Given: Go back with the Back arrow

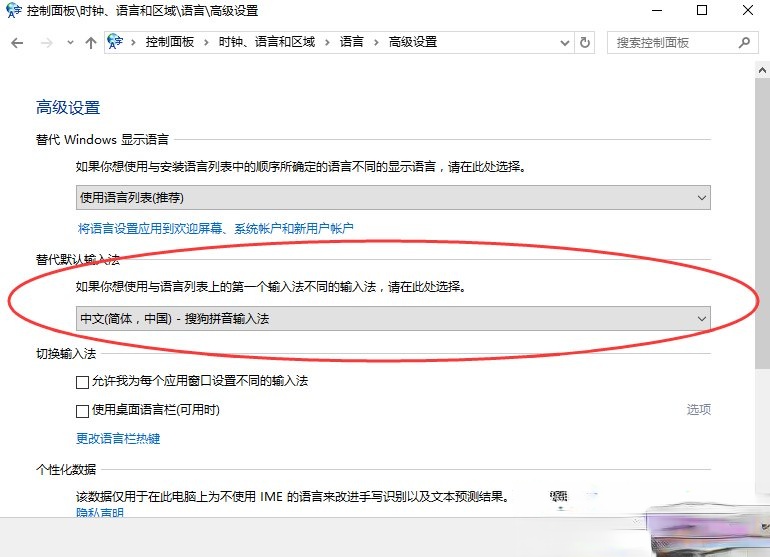Looking at the screenshot, I should tap(17, 43).
